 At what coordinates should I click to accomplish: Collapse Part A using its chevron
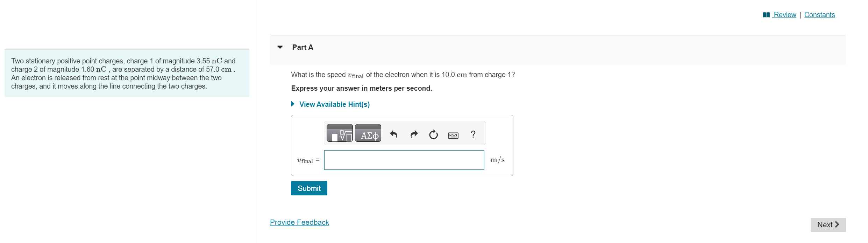click(280, 47)
